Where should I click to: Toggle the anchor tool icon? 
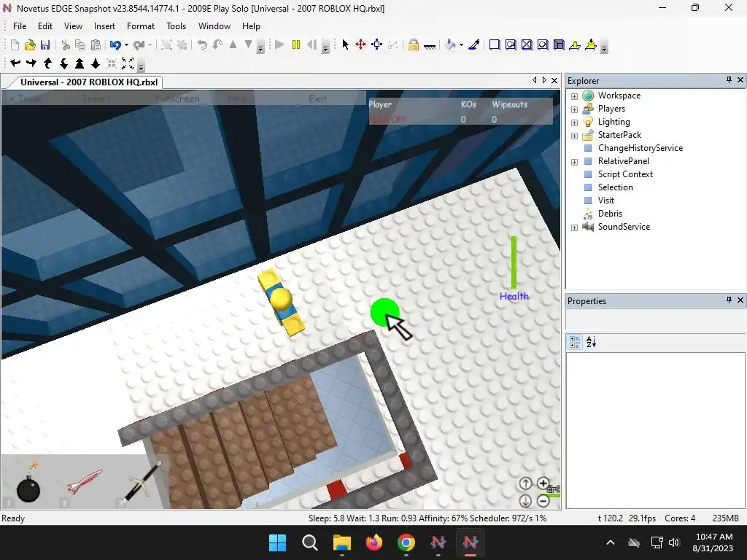429,46
